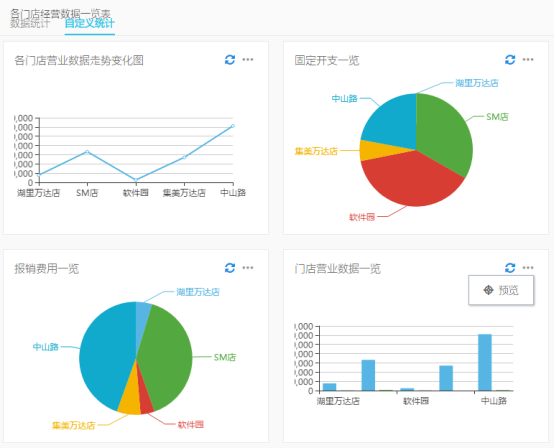Switch to the 数据统计 tab
The width and height of the screenshot is (554, 448).
30,24
